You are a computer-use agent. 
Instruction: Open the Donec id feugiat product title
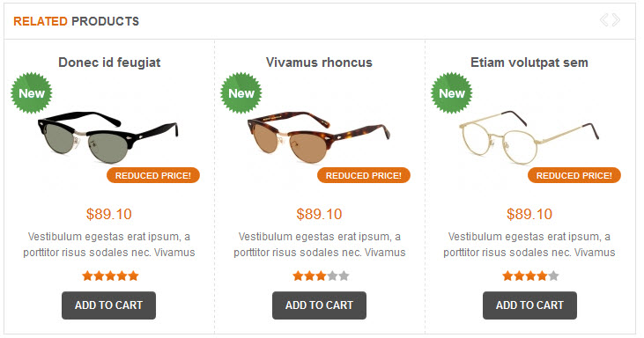click(x=109, y=62)
